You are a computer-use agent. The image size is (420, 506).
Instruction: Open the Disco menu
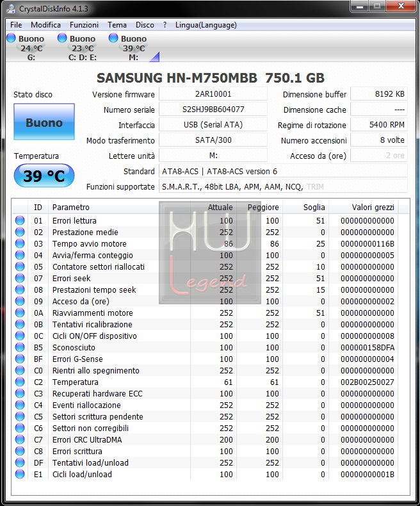click(145, 25)
